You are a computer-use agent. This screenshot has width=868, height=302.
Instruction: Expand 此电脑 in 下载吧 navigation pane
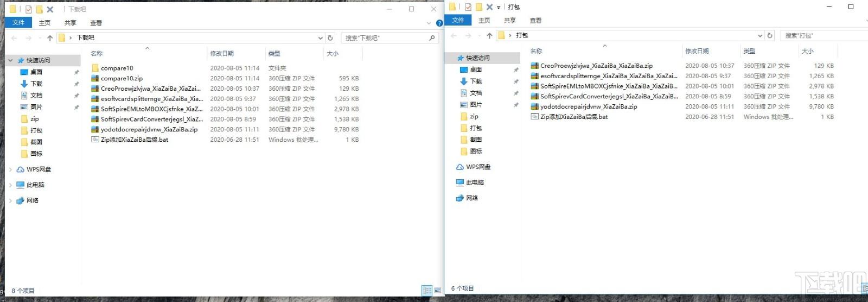tap(10, 185)
